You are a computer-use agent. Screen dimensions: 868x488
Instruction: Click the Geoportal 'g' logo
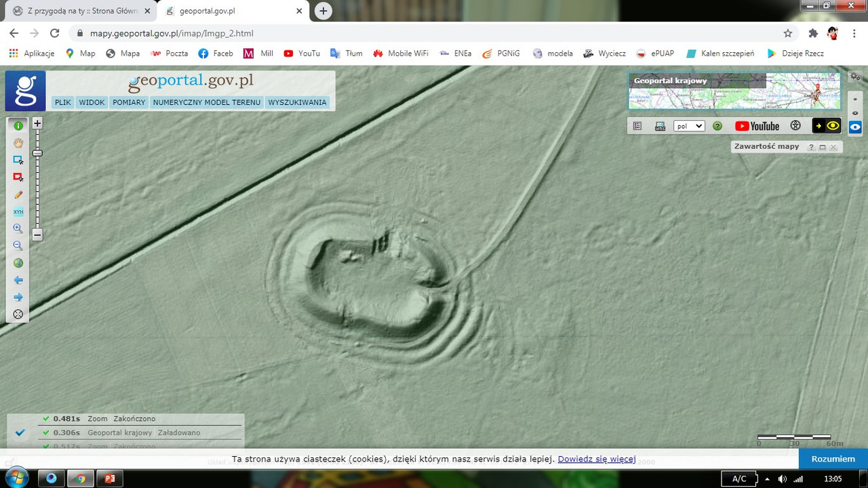click(26, 91)
